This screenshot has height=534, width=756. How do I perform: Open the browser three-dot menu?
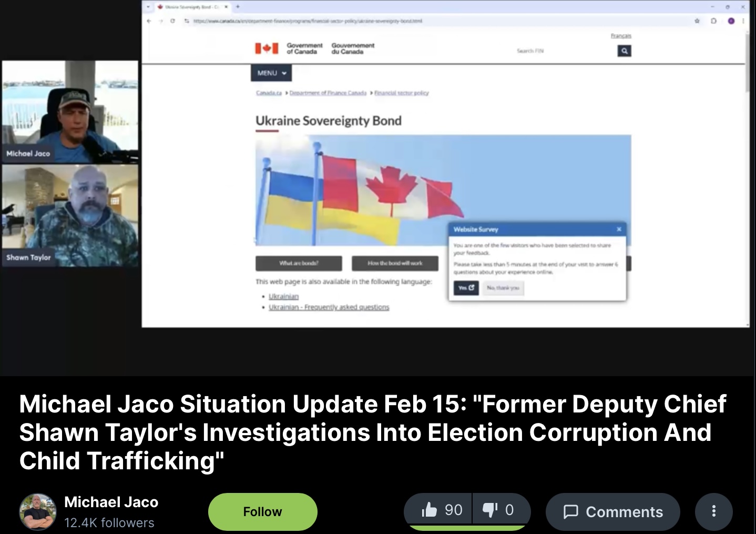[743, 21]
